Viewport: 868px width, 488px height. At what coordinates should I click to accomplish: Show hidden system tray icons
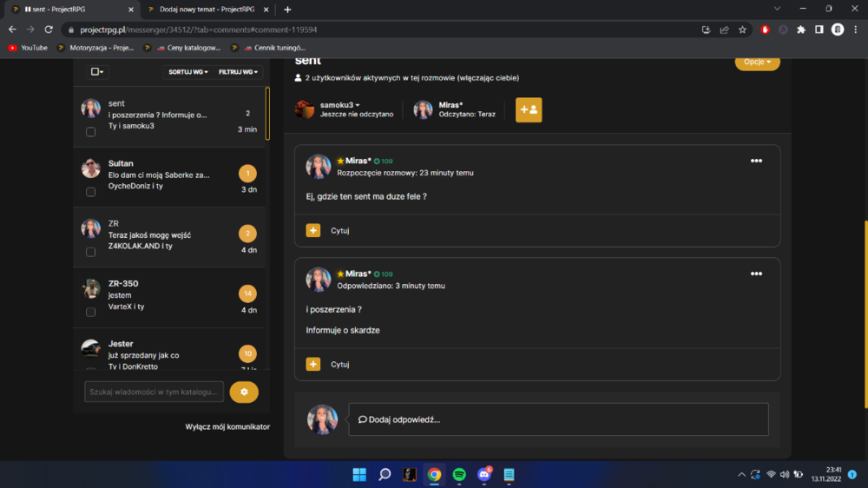pos(741,475)
